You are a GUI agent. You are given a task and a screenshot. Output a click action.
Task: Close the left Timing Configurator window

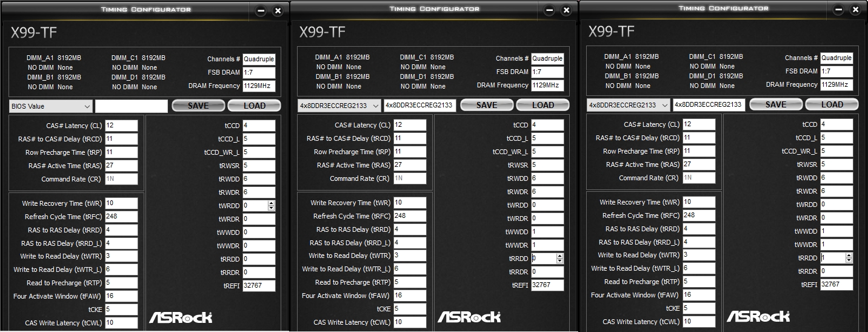(x=278, y=11)
